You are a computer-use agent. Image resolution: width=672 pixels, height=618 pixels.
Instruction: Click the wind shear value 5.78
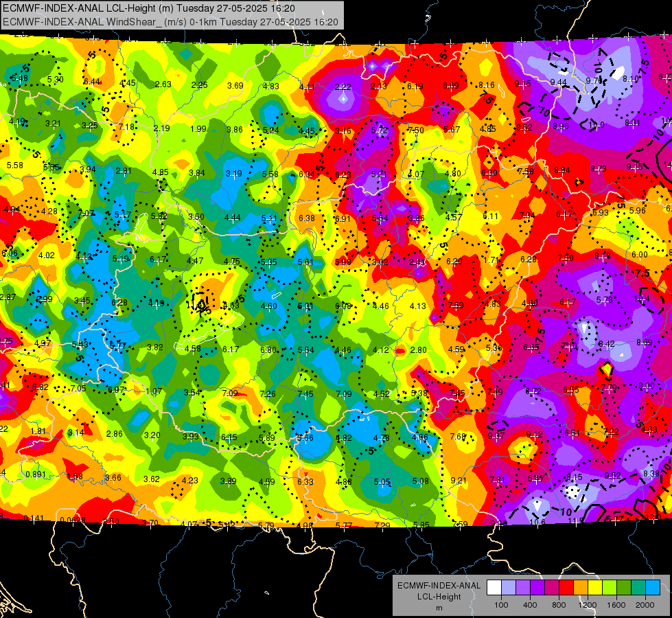click(604, 300)
